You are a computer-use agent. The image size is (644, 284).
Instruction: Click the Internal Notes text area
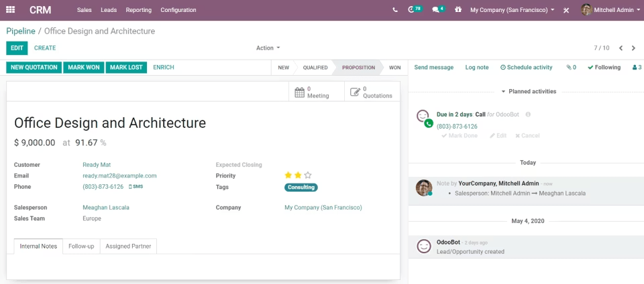click(x=203, y=266)
